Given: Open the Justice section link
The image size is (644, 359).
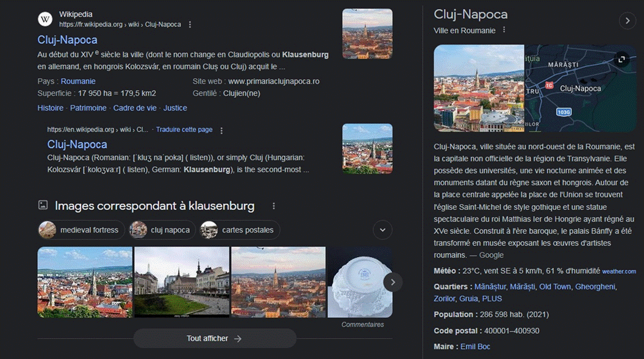Looking at the screenshot, I should point(175,108).
